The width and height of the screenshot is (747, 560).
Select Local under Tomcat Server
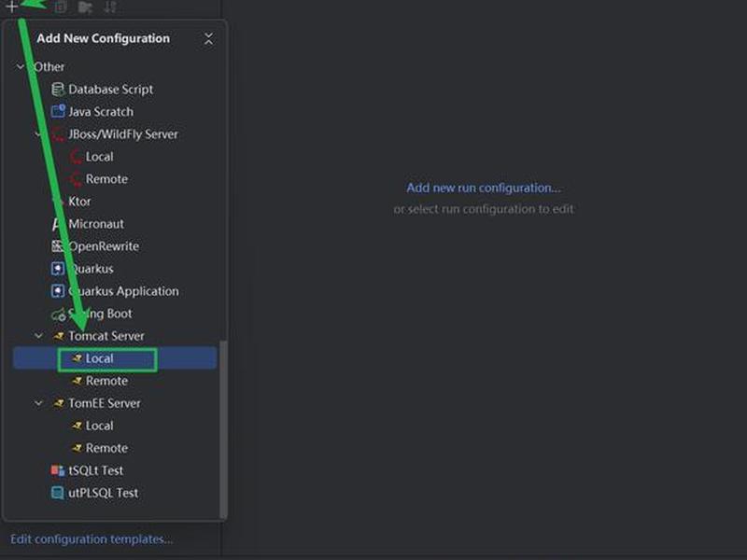[115, 358]
